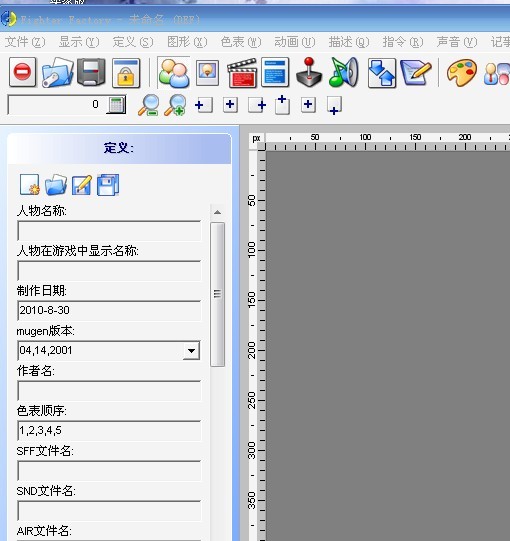Open the 定义(S) menu

[133, 42]
